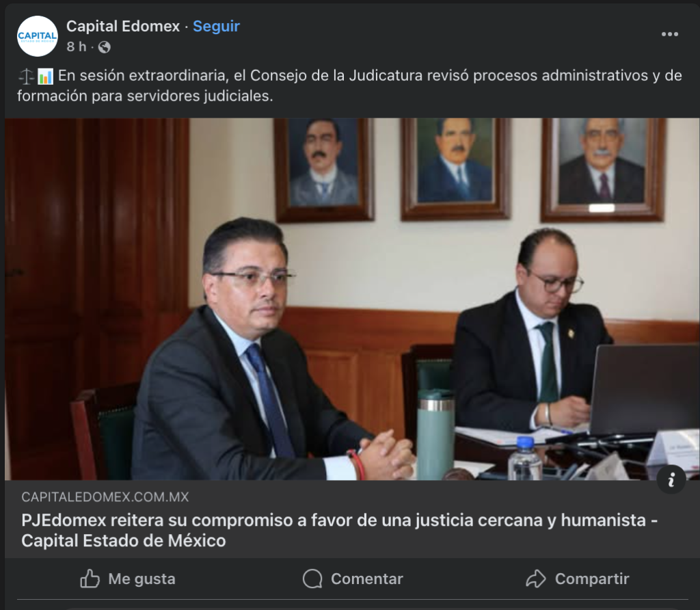Click the scales of justice emoji
700x610 pixels.
click(26, 77)
